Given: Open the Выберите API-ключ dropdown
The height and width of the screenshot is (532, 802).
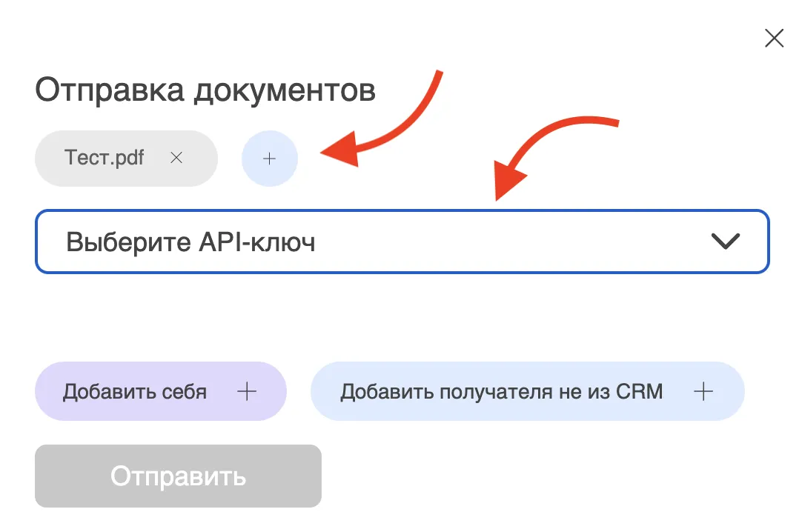Looking at the screenshot, I should (x=402, y=242).
